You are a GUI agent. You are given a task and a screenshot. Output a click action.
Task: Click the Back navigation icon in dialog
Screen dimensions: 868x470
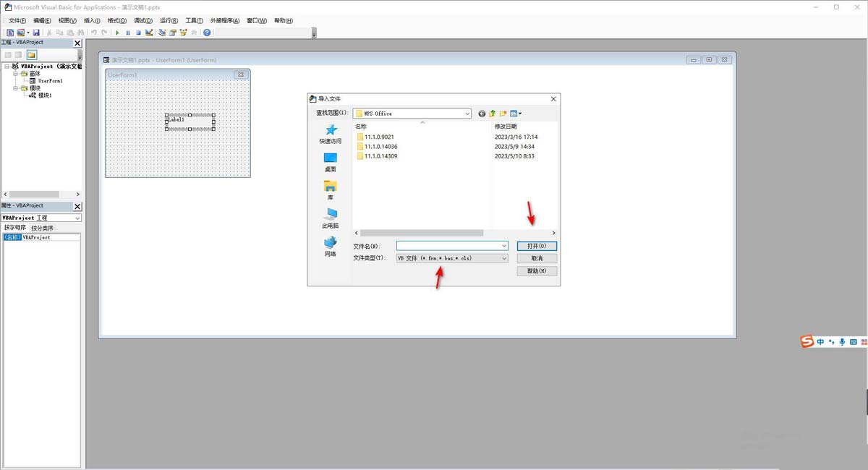(482, 114)
